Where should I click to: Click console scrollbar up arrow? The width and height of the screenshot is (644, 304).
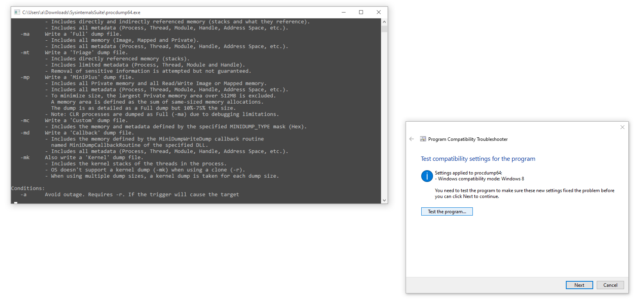pyautogui.click(x=385, y=22)
